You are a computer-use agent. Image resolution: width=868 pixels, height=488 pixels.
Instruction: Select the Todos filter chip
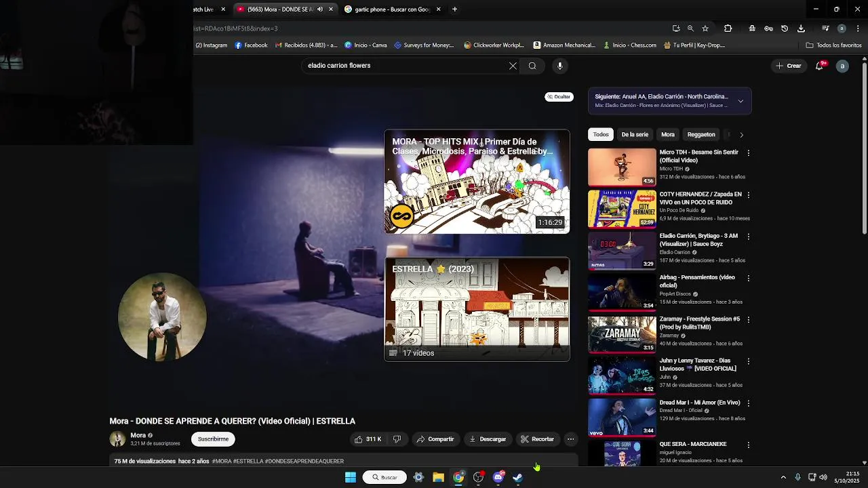pos(601,134)
